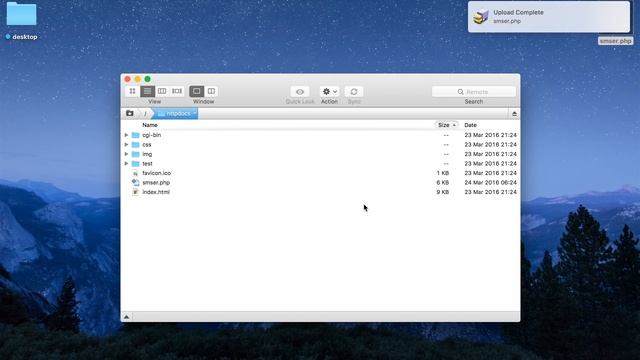Click the cgi-bin name text
The height and width of the screenshot is (360, 640).
tap(151, 135)
